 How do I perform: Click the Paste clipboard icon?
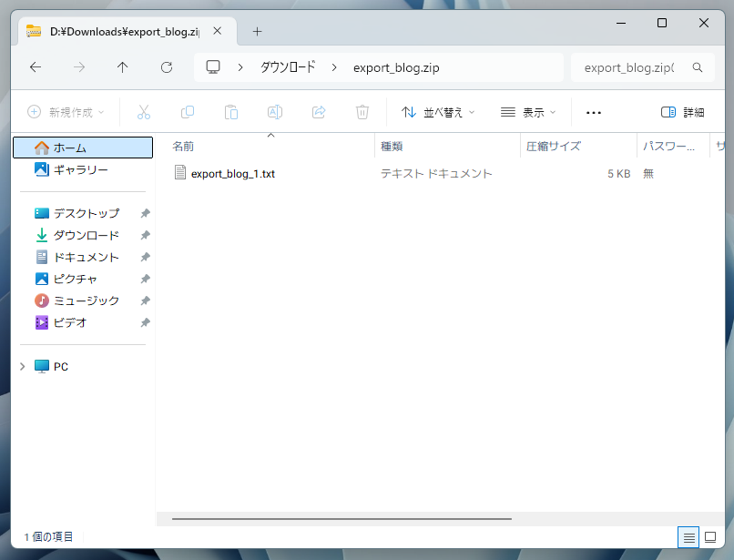click(231, 112)
